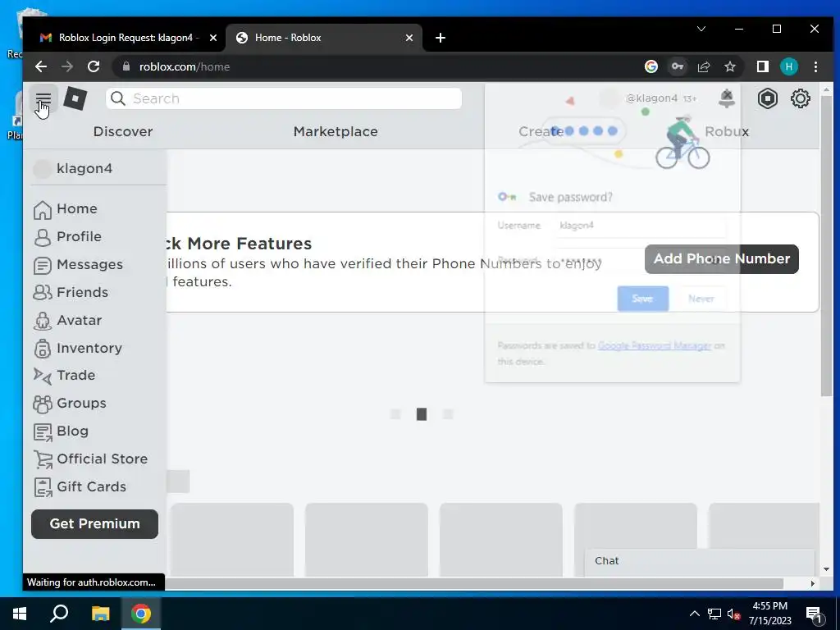Open the Create tab
Screen dimensions: 840x630
tap(541, 131)
